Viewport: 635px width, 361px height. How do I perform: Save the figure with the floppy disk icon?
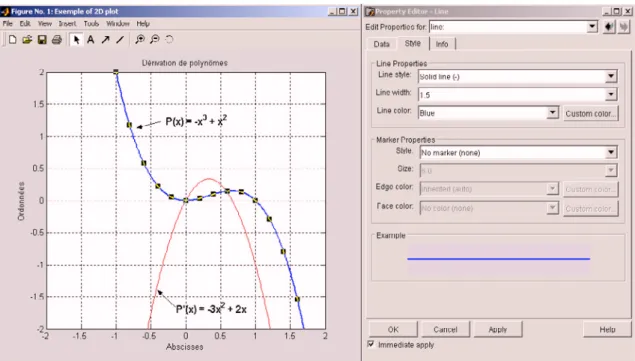click(42, 39)
